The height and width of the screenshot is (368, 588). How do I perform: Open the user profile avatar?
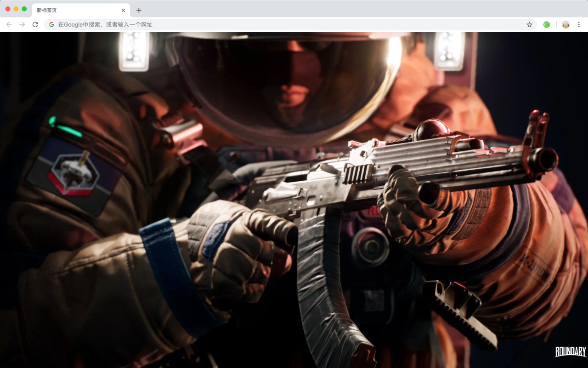[x=566, y=24]
